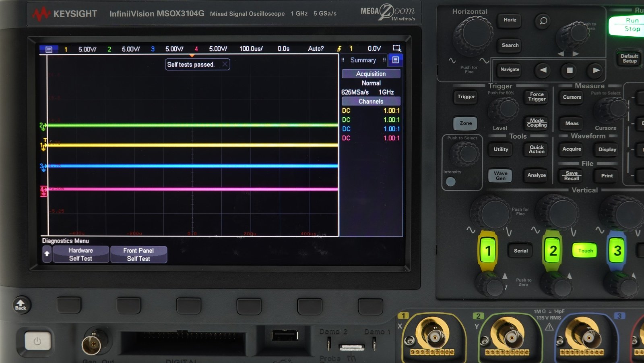This screenshot has height=363, width=644.
Task: Select channel 1 scale 5.00V/ in the status bar
Action: (x=87, y=49)
